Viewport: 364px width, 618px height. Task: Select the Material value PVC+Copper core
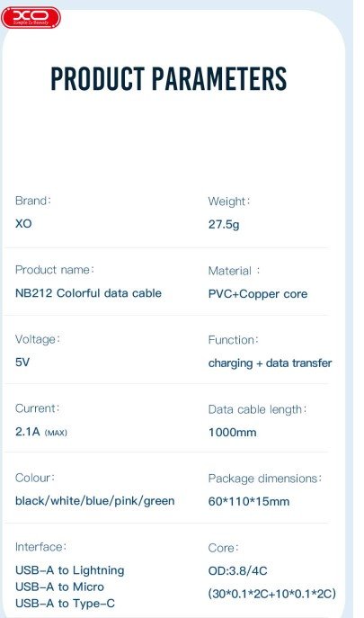(258, 294)
